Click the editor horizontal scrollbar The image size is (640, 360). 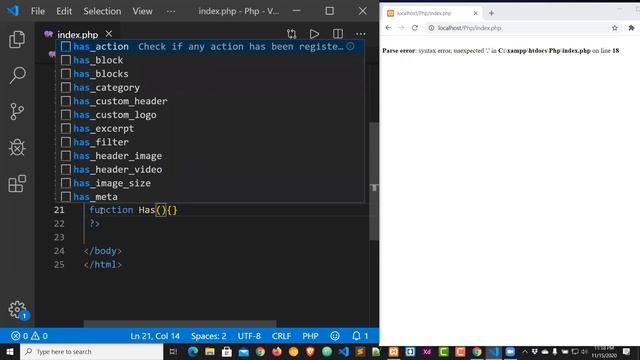[x=180, y=324]
